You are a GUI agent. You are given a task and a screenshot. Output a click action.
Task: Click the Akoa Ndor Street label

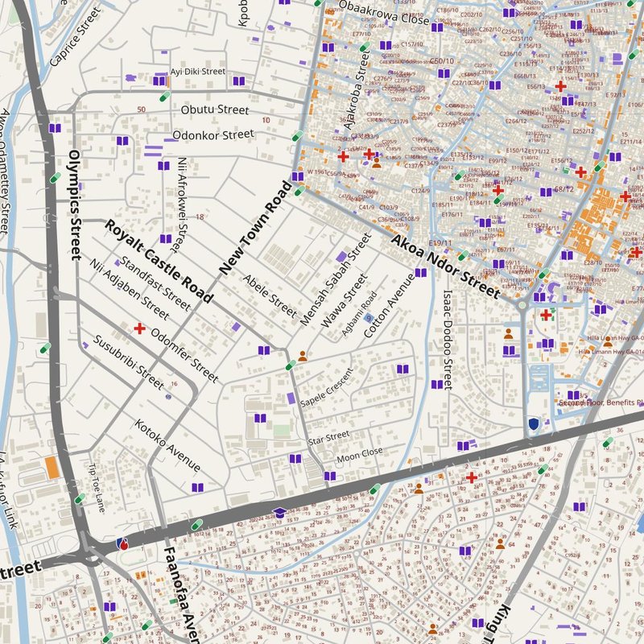pos(445,266)
